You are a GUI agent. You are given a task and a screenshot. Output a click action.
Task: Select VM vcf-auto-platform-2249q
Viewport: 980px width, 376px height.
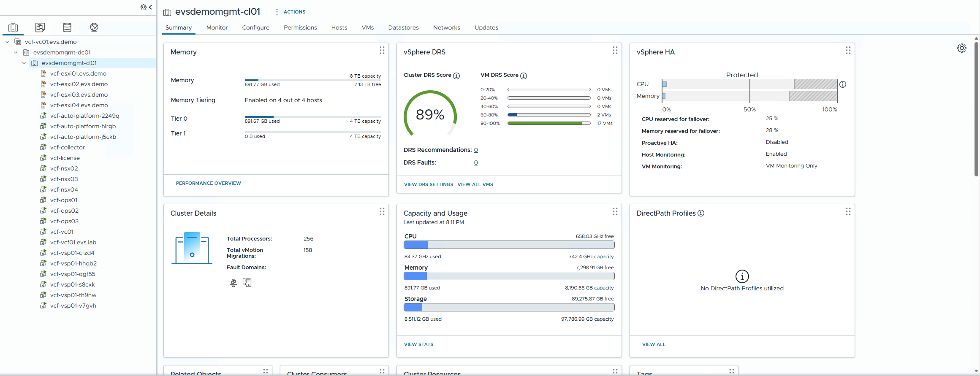[85, 116]
